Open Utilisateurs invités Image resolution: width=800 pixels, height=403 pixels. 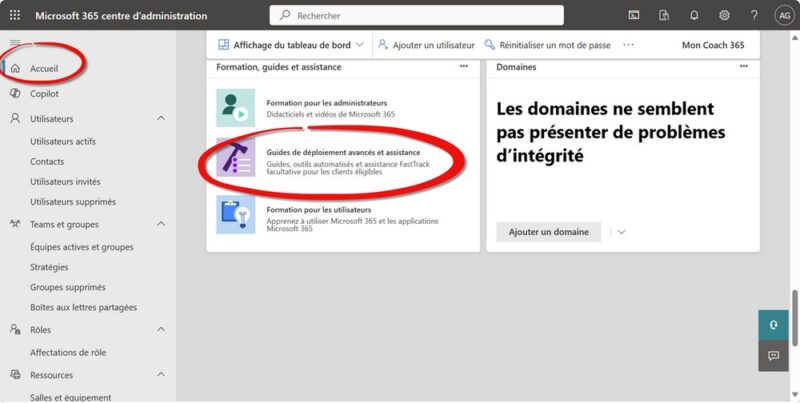click(65, 182)
